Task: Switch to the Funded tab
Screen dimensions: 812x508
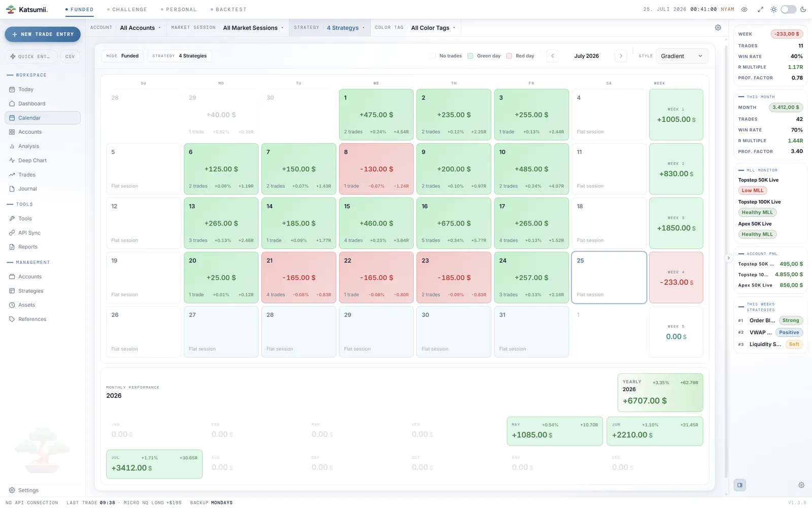Action: (x=79, y=10)
